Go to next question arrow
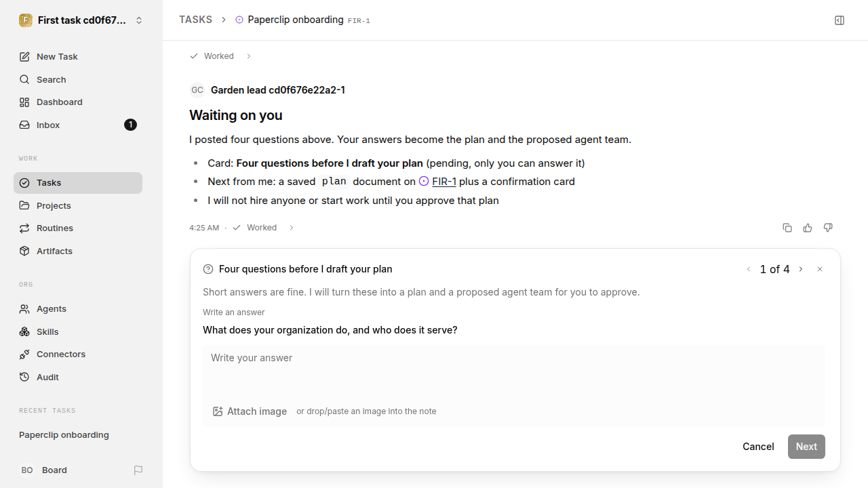Screen dimensions: 868x488 coord(801,269)
